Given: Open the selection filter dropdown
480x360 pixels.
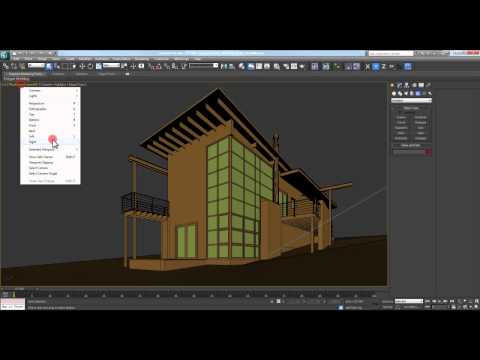Looking at the screenshot, I should pos(36,66).
